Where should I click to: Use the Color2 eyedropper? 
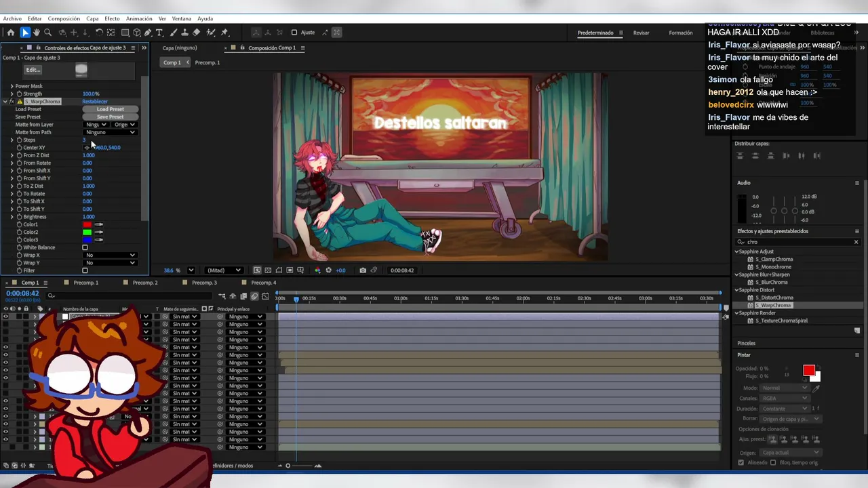tap(99, 232)
